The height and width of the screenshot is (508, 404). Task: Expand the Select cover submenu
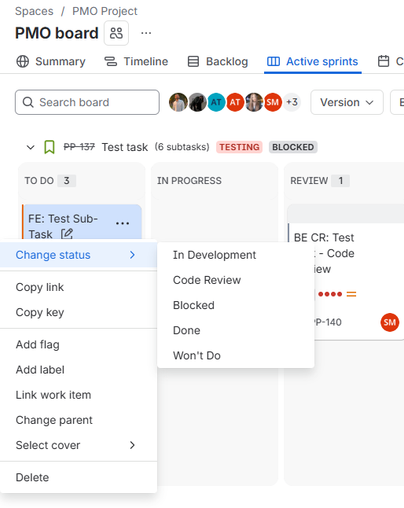tap(78, 445)
